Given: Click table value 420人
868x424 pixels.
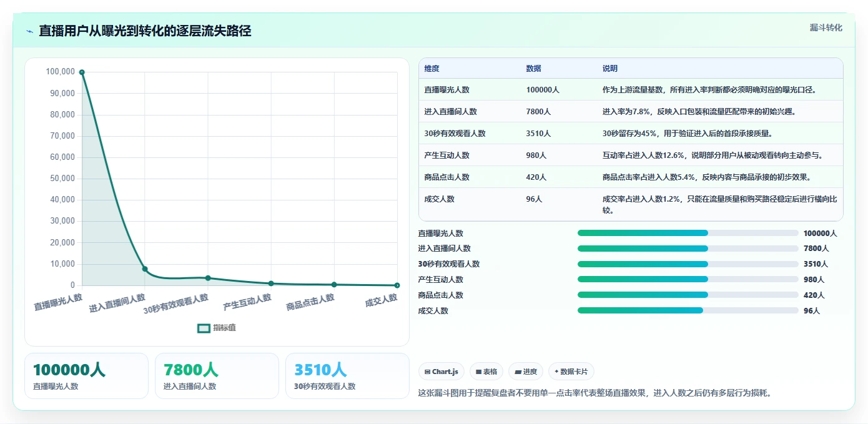Looking at the screenshot, I should click(x=536, y=177).
